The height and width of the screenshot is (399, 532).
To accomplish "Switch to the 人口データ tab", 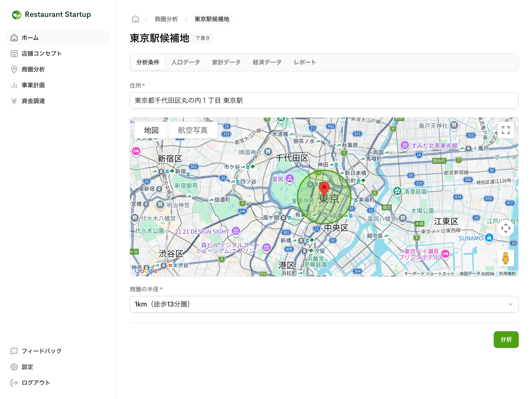I will pyautogui.click(x=185, y=62).
